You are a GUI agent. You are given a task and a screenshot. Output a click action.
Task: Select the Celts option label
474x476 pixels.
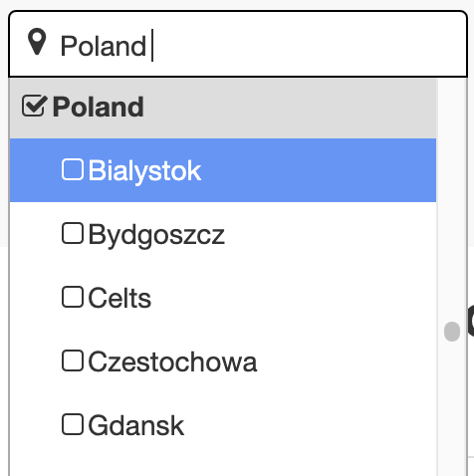119,298
